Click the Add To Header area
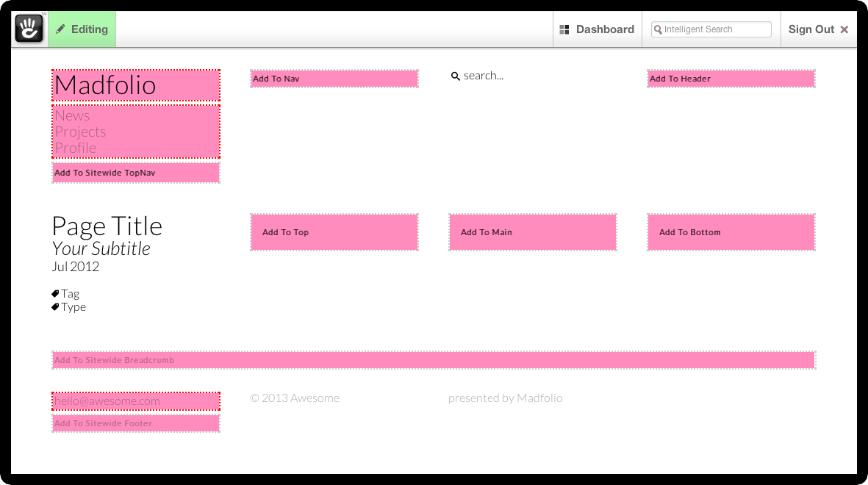Screen dimensions: 868x485 731,79
